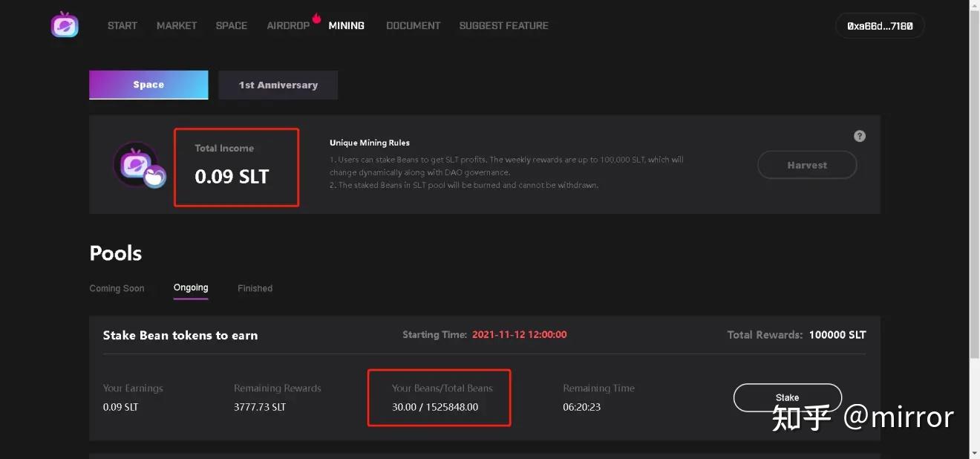Click the Stake button
Screen dimensions: 980x459
[788, 397]
